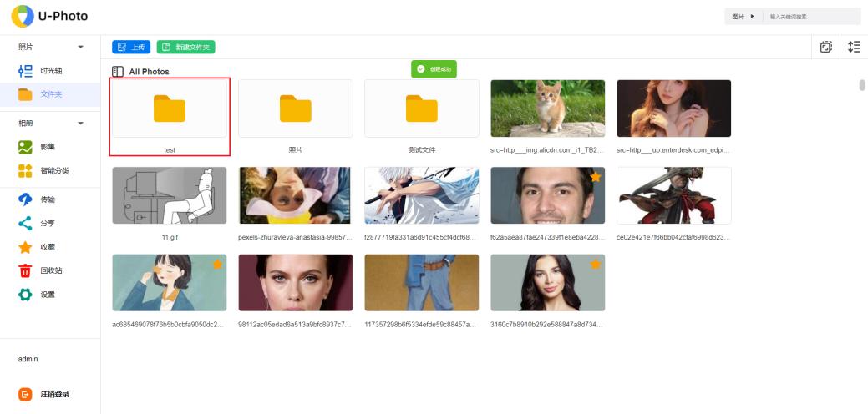Collapse the 相册 sidebar section
Image resolution: width=868 pixels, height=414 pixels.
[81, 124]
